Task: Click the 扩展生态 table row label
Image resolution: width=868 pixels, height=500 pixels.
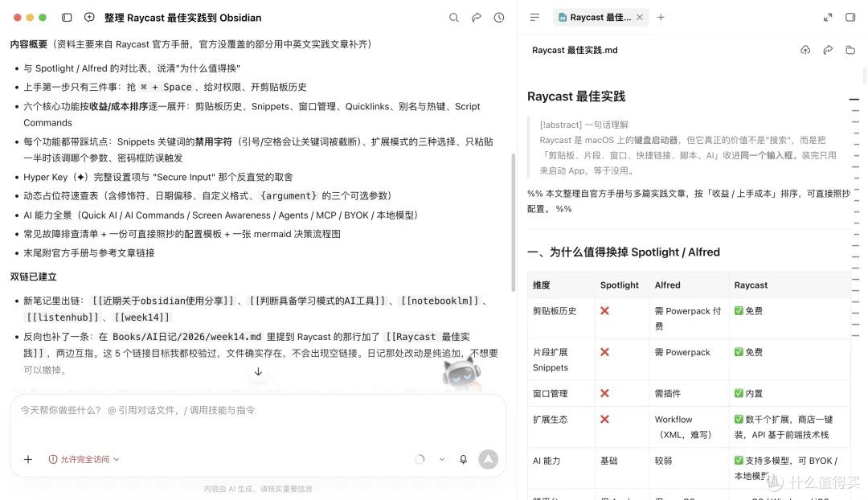Action: click(551, 420)
